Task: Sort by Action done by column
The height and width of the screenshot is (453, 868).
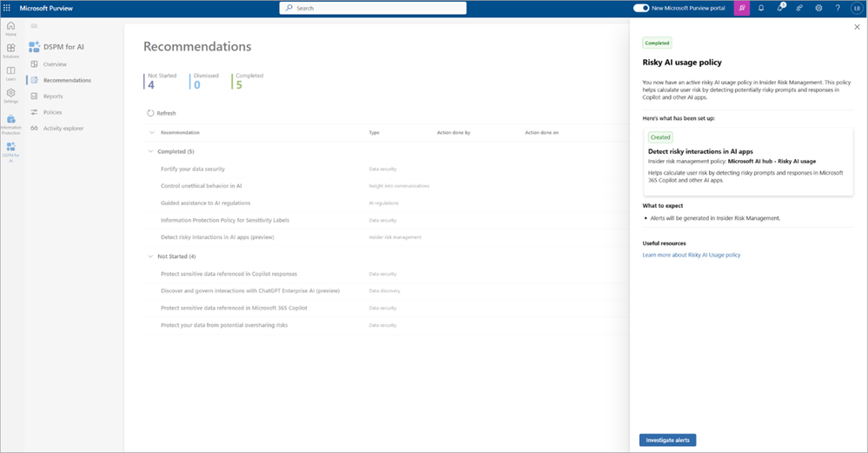Action: (x=454, y=132)
